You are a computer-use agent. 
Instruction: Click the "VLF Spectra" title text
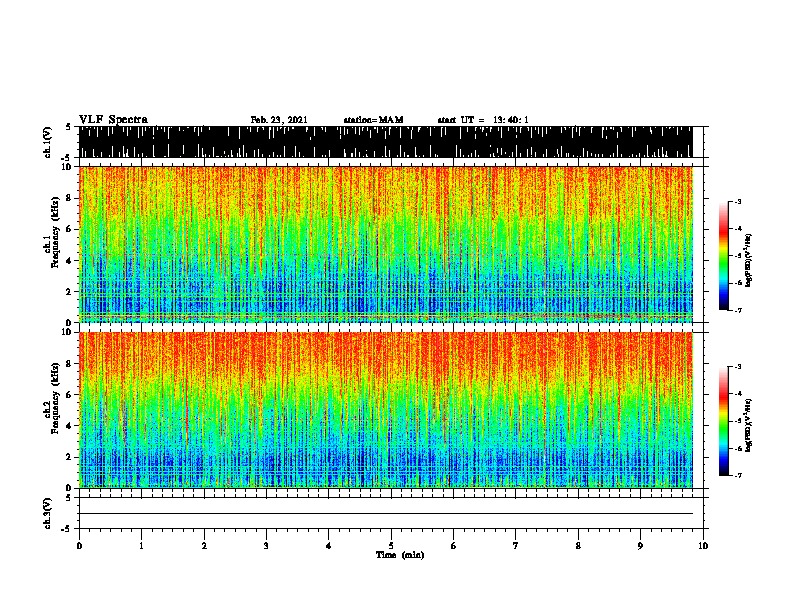113,120
